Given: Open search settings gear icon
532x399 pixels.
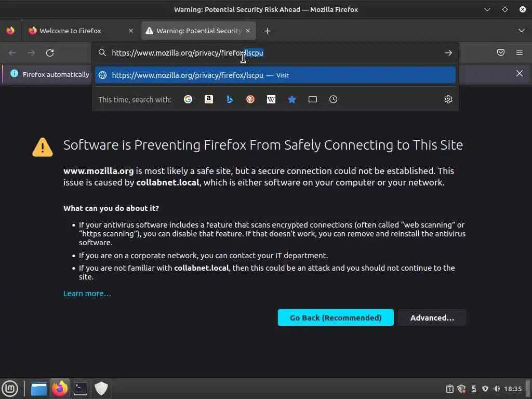Looking at the screenshot, I should pyautogui.click(x=448, y=99).
